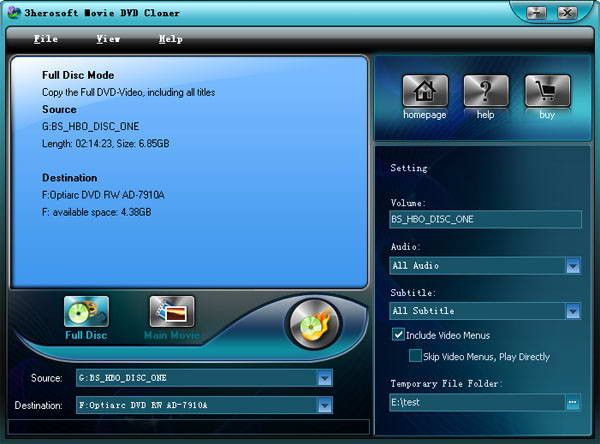The image size is (600, 444).
Task: Select Main Movie copy mode icon
Action: pos(172,312)
